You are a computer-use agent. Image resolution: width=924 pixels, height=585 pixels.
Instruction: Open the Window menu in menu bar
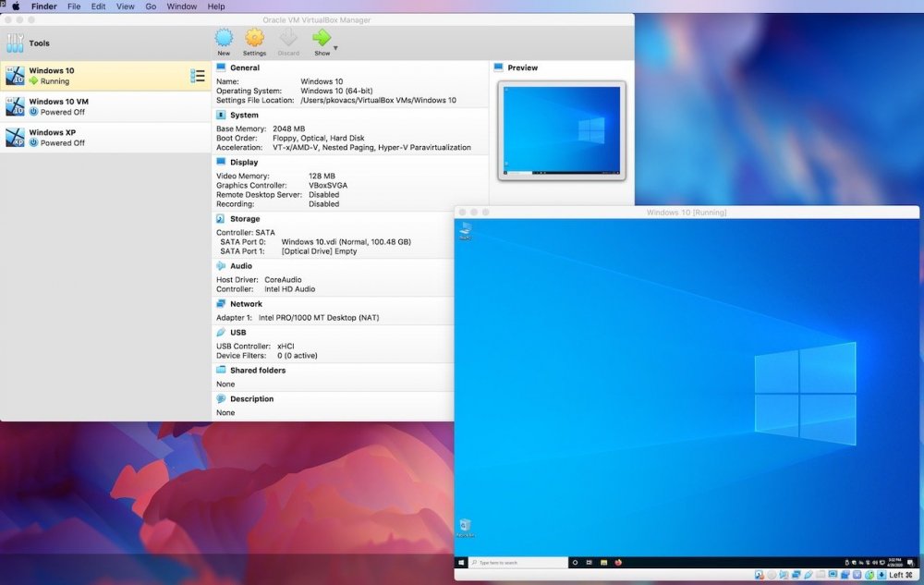pos(181,6)
